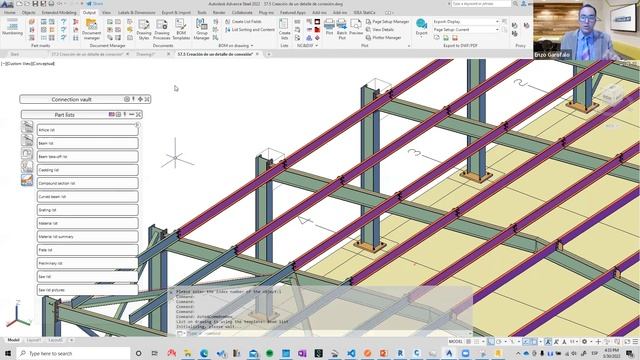Click the Windows Start button
The width and height of the screenshot is (640, 360).
pyautogui.click(x=7, y=353)
